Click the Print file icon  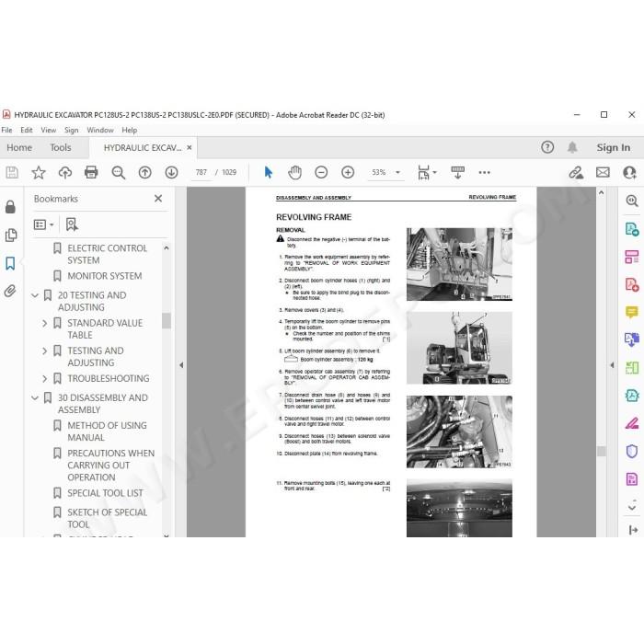click(91, 173)
